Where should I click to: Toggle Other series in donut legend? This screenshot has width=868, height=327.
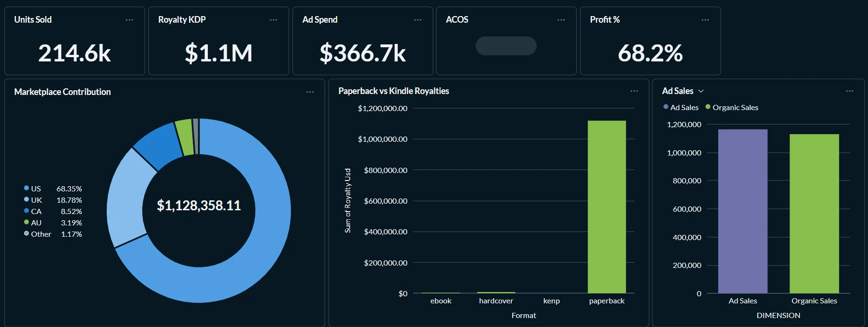point(38,234)
